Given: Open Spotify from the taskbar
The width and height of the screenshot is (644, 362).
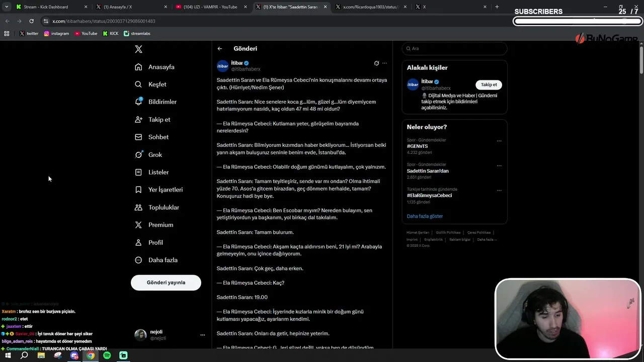Looking at the screenshot, I should tap(107, 355).
